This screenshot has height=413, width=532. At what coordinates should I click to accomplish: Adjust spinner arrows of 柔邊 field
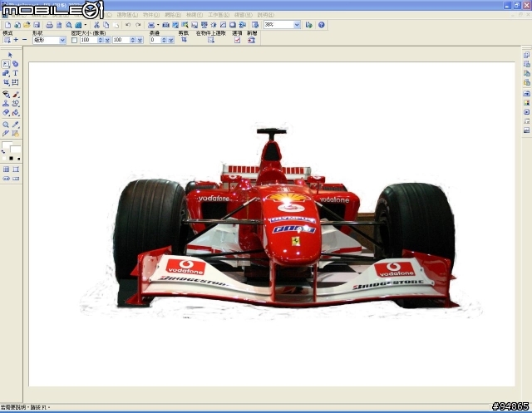tap(165, 40)
